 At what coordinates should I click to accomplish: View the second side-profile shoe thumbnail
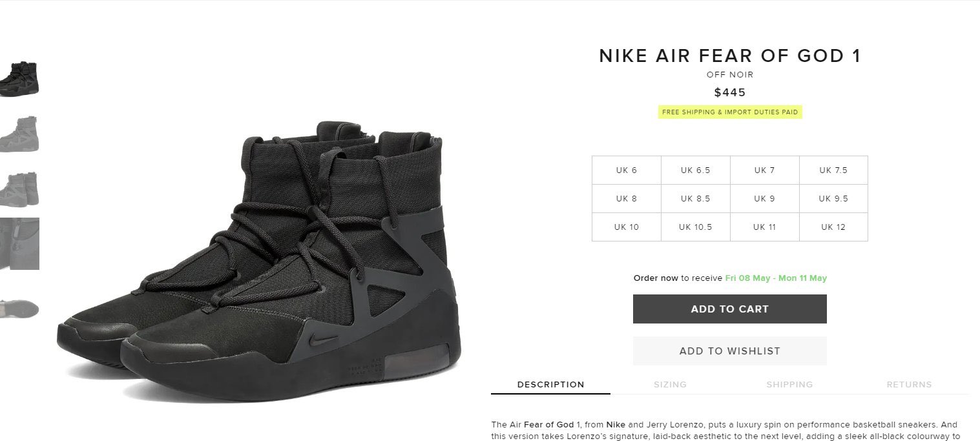click(19, 134)
